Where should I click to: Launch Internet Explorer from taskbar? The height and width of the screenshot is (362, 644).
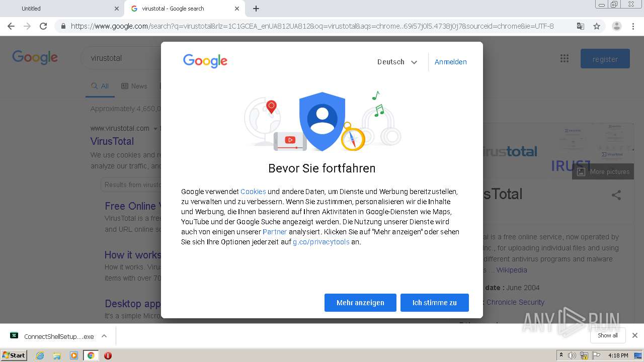(x=40, y=355)
